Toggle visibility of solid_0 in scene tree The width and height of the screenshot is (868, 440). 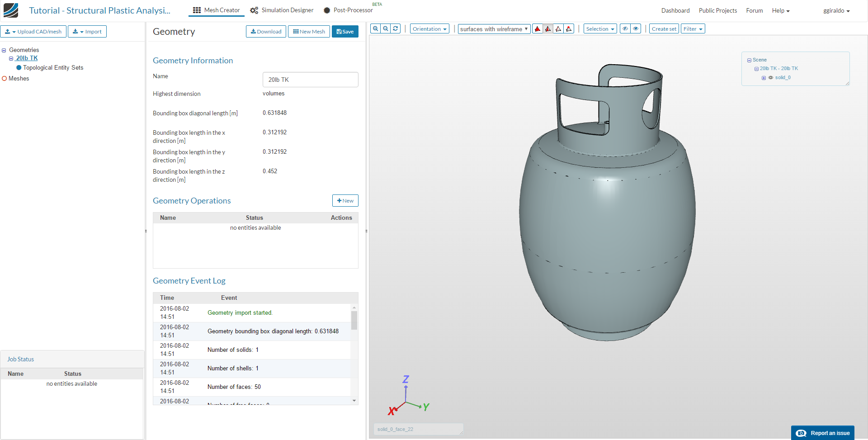pos(771,78)
